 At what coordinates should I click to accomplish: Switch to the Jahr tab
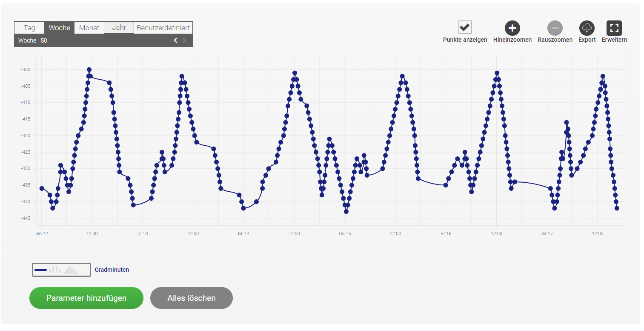119,28
